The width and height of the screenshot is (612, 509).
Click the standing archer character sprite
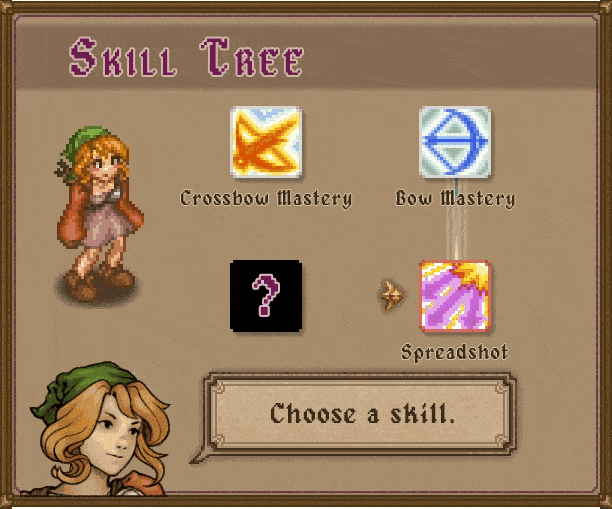(x=99, y=214)
